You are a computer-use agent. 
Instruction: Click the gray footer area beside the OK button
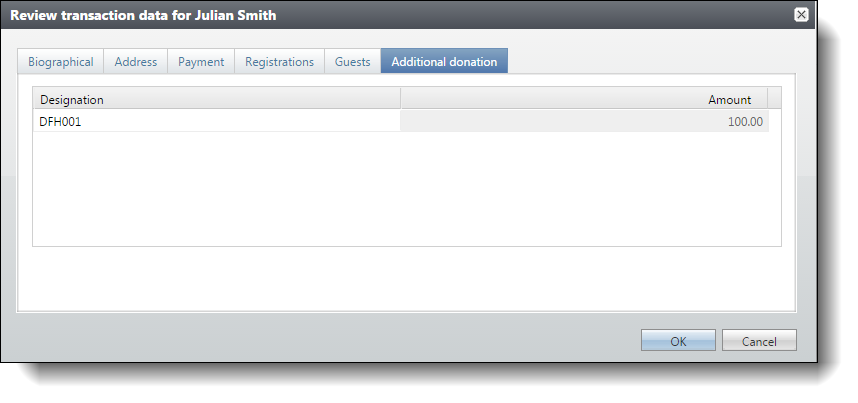(328, 339)
